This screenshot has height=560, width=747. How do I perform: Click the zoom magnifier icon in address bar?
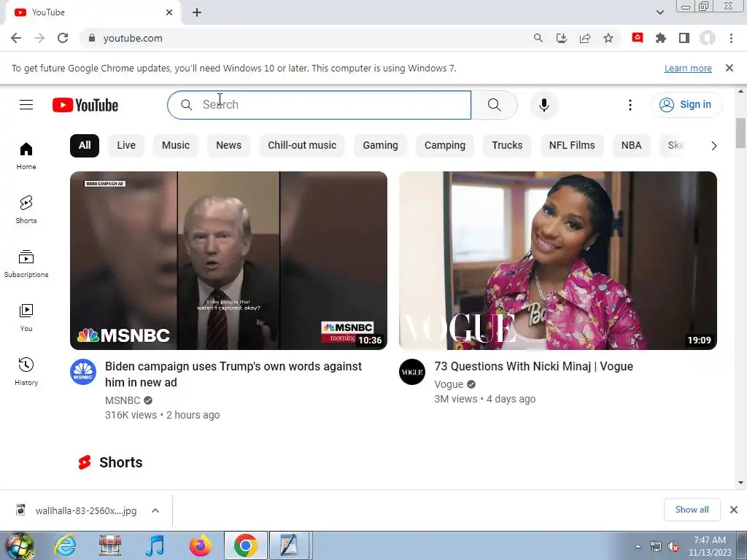538,38
